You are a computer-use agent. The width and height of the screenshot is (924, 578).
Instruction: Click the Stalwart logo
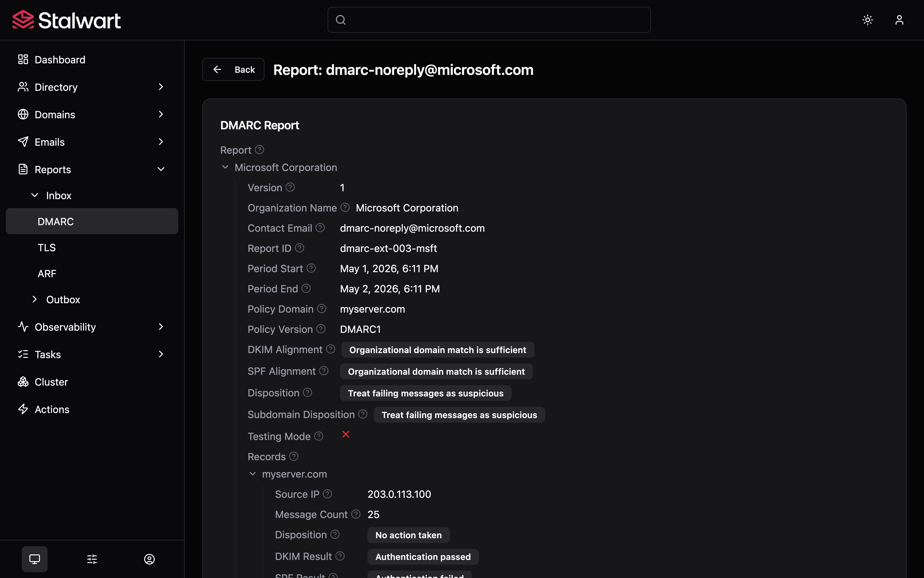click(x=66, y=20)
